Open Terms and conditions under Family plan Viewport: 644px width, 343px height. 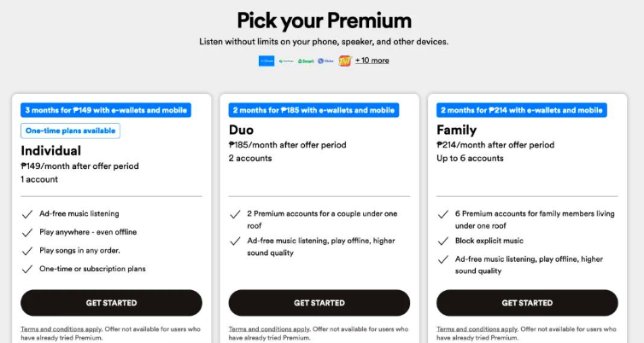477,329
